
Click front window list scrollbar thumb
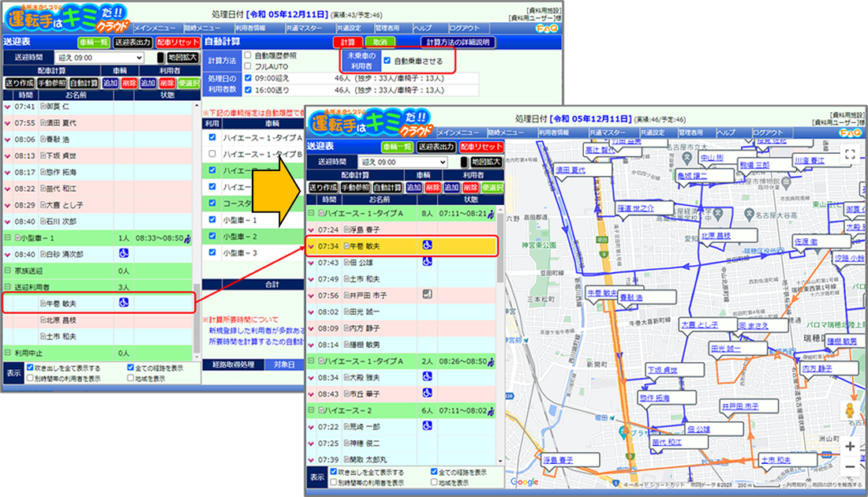[x=500, y=248]
